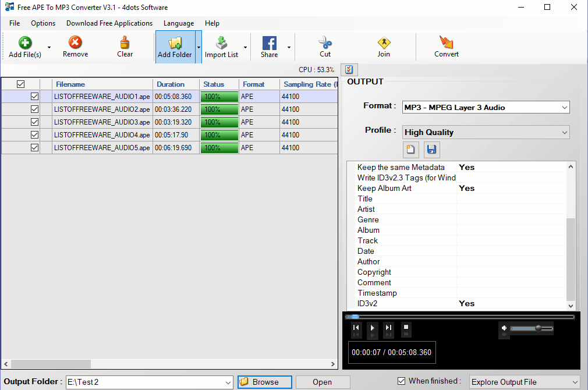Click the Convert toolbar icon
Screen dimensions: 588x390
[x=447, y=42]
